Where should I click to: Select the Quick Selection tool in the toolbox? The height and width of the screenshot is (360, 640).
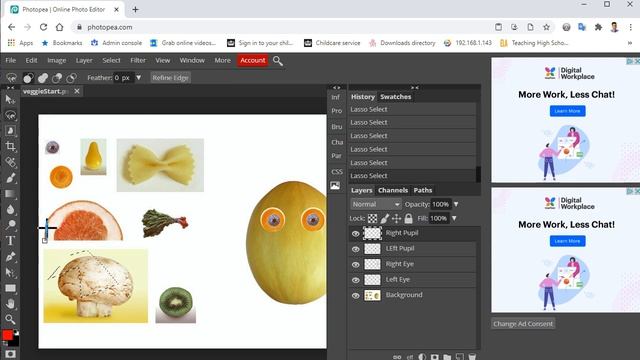10,131
